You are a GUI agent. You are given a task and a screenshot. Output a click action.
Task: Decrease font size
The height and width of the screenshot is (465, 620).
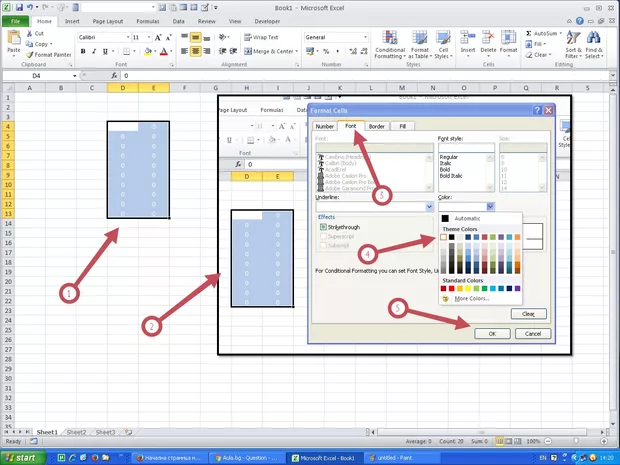[x=168, y=37]
